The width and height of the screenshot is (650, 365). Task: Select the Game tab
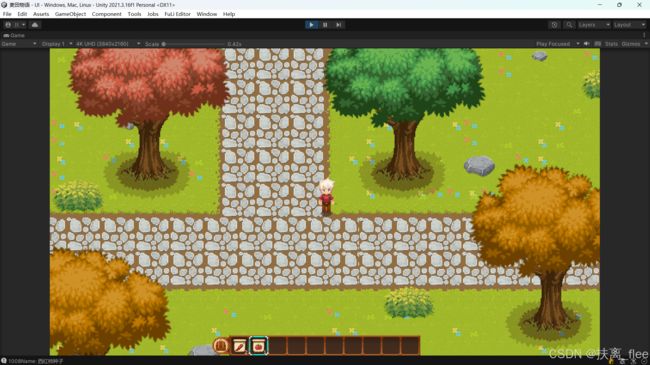pyautogui.click(x=14, y=36)
